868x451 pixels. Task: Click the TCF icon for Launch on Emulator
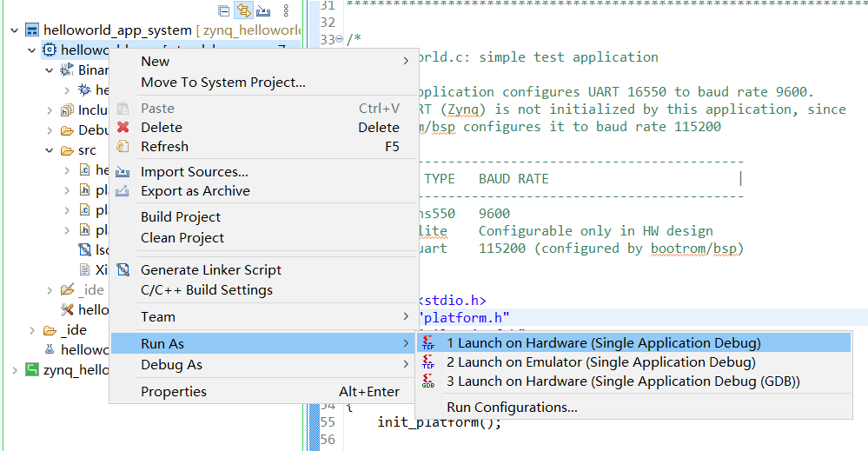click(427, 361)
